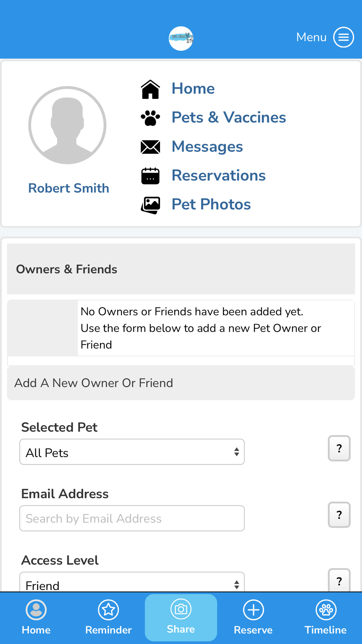
Task: Show help for Email Address field
Action: pos(339,515)
